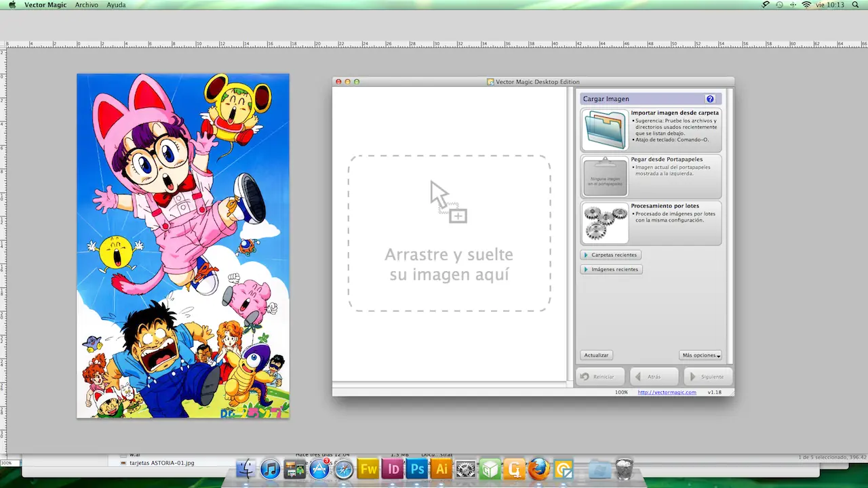Click the clock showing vie 10:13
This screenshot has height=488, width=868.
point(830,5)
